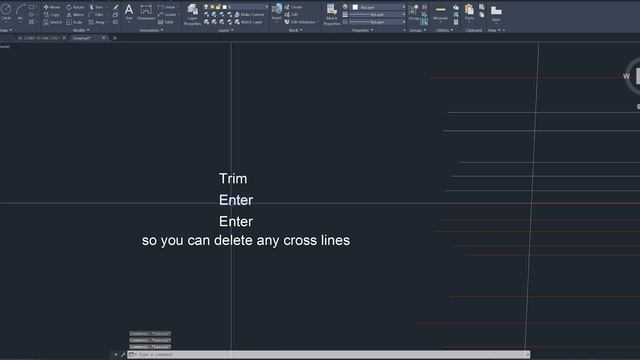Click the object color white swatch
This screenshot has height=360, width=640.
(x=355, y=7)
